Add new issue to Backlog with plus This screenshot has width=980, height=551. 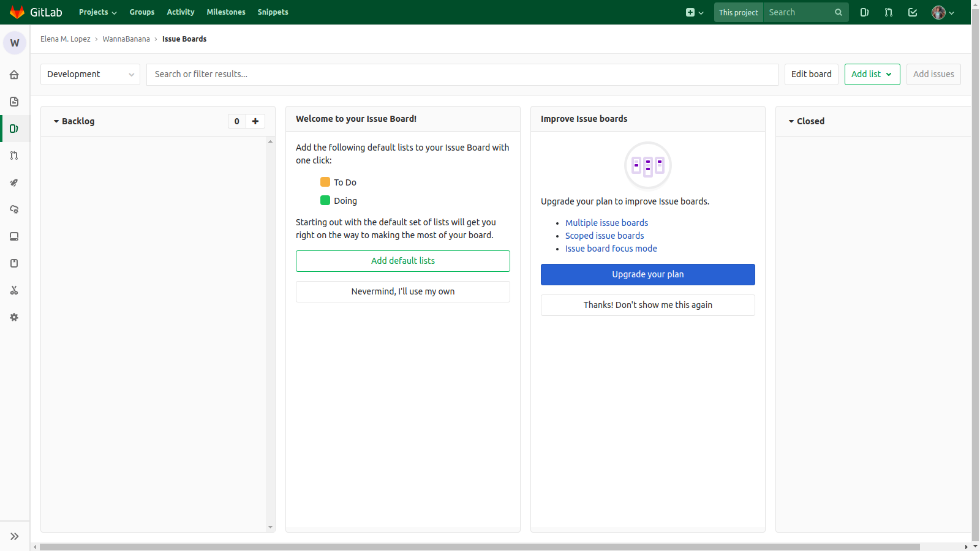255,121
